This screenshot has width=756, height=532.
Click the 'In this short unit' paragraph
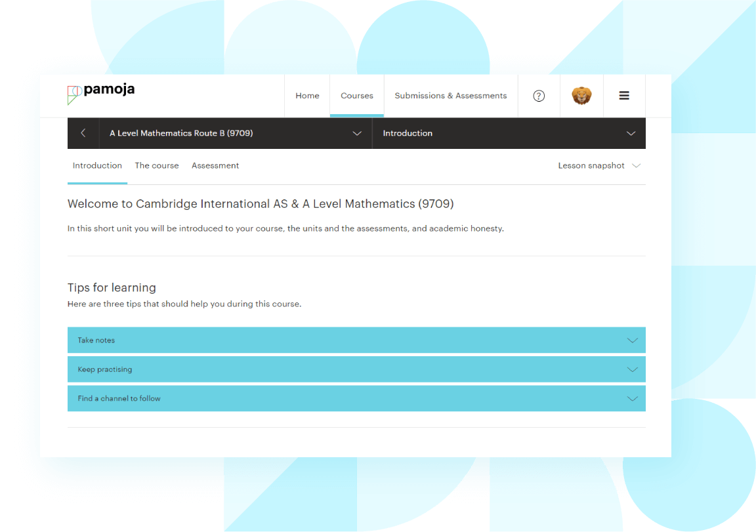pyautogui.click(x=285, y=228)
